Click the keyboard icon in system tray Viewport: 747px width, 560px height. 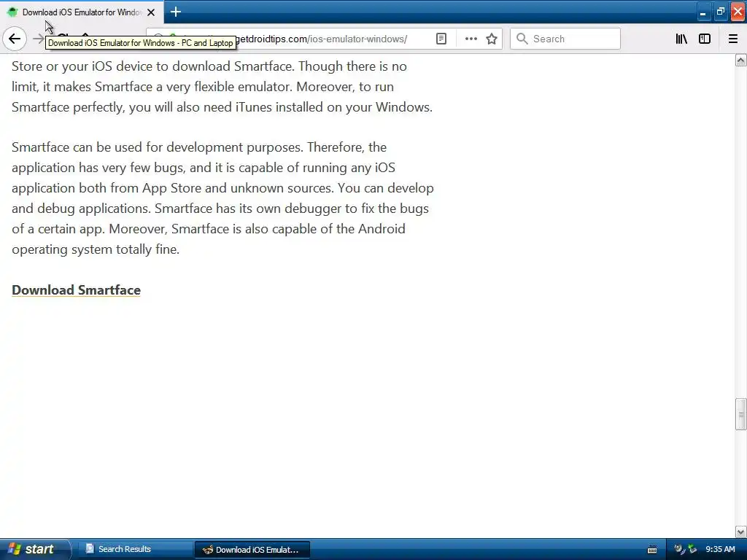click(x=652, y=550)
